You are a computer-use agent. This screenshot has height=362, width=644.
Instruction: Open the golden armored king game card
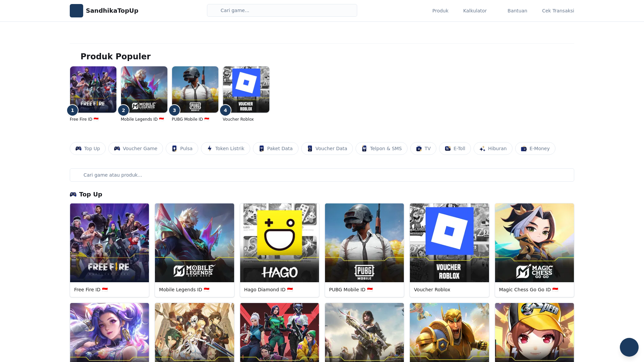point(449,333)
